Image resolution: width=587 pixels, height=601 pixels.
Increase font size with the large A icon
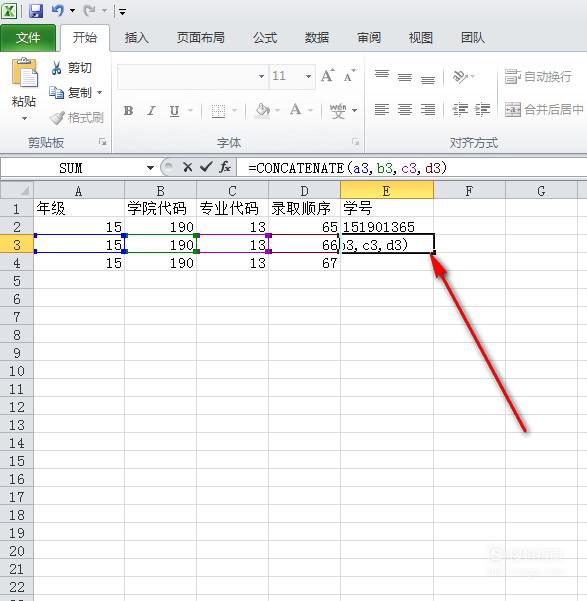[x=327, y=76]
